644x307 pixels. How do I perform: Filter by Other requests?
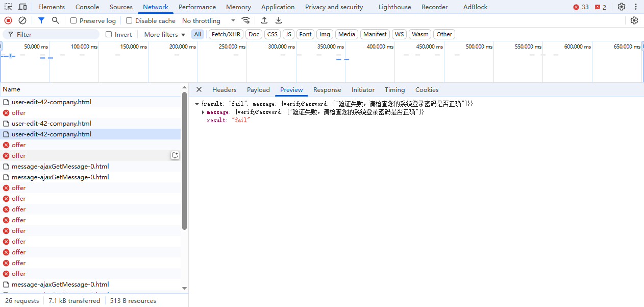(x=444, y=34)
